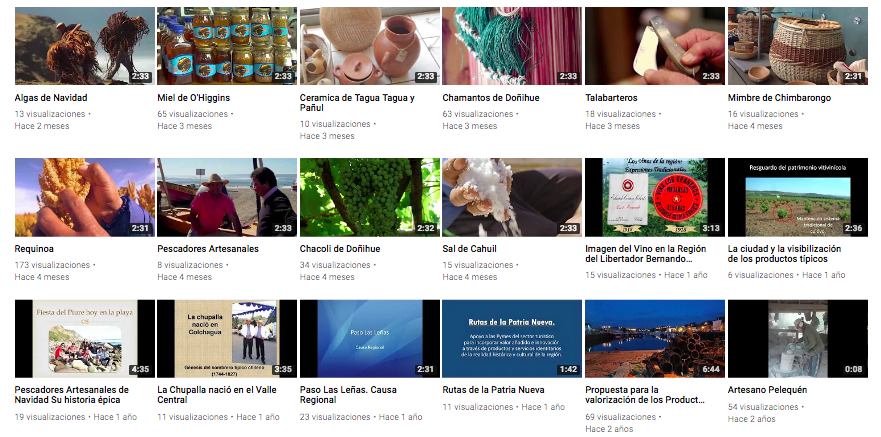Open the Propuesta para la valorización harbor thumbnail
The height and width of the screenshot is (437, 881).
pos(654,338)
